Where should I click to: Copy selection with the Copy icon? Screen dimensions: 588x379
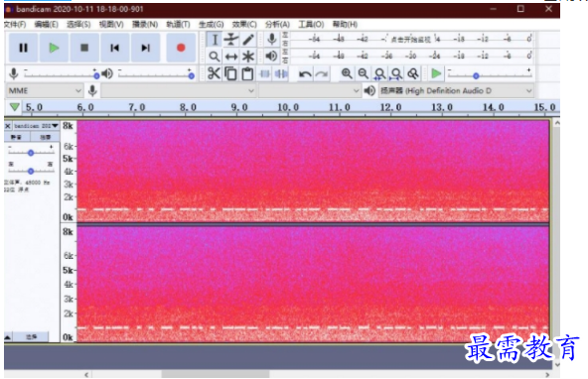[230, 73]
